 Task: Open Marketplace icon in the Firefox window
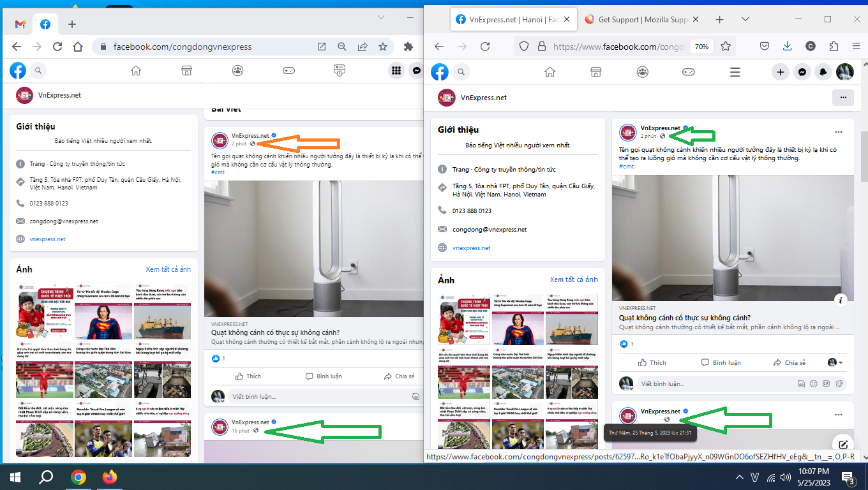(596, 72)
